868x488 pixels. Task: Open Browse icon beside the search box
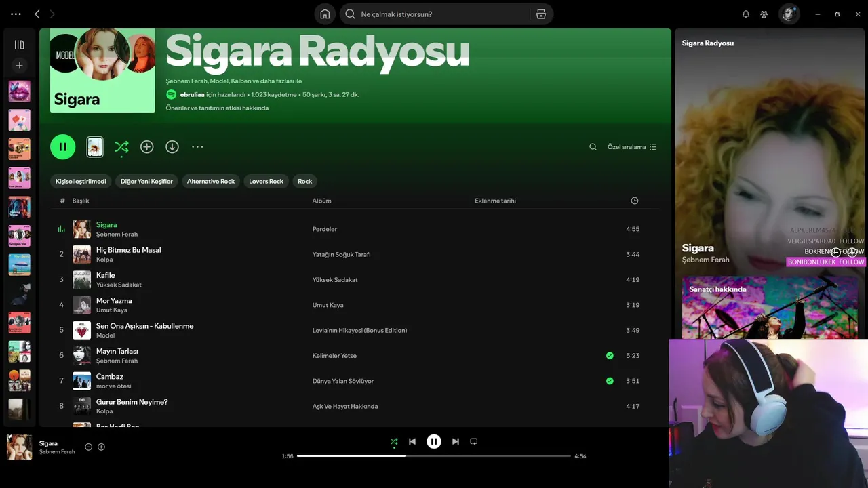pos(540,14)
